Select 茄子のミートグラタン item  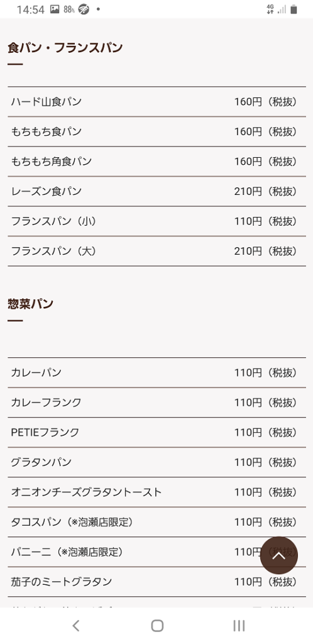[x=156, y=582]
